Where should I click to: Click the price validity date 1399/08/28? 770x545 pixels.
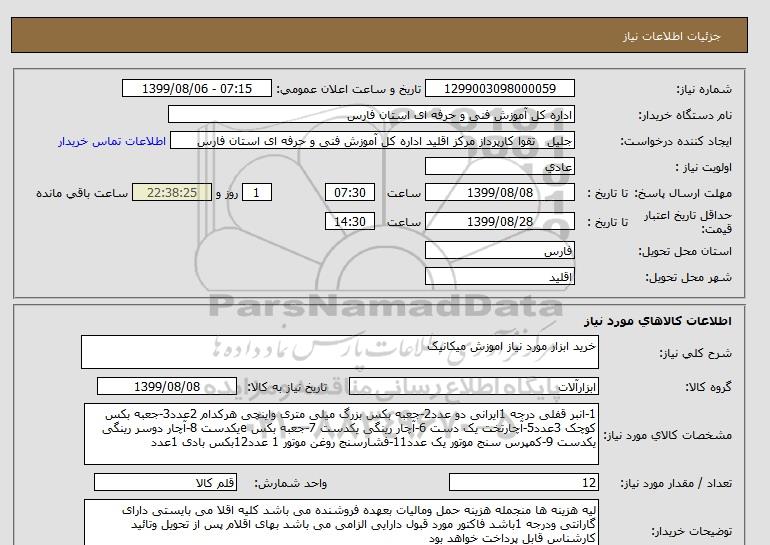pyautogui.click(x=499, y=222)
